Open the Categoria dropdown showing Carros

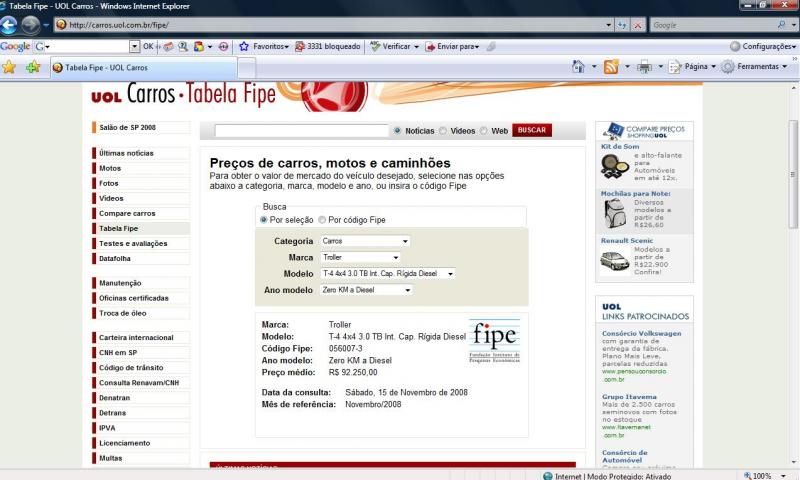point(365,241)
